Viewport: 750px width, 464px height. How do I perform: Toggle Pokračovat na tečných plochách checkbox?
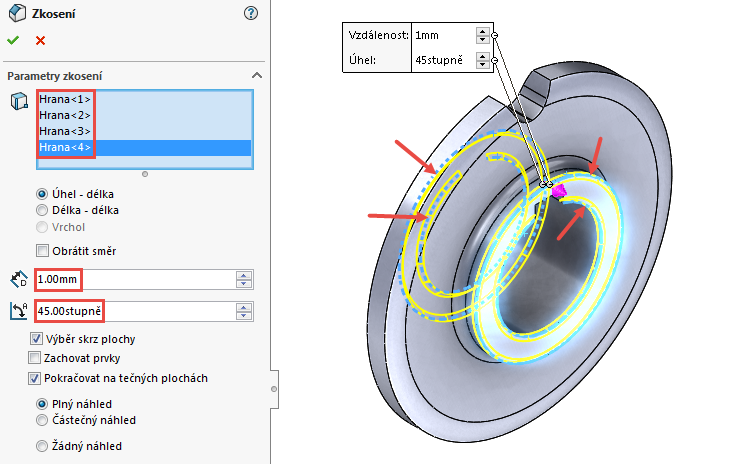34,378
